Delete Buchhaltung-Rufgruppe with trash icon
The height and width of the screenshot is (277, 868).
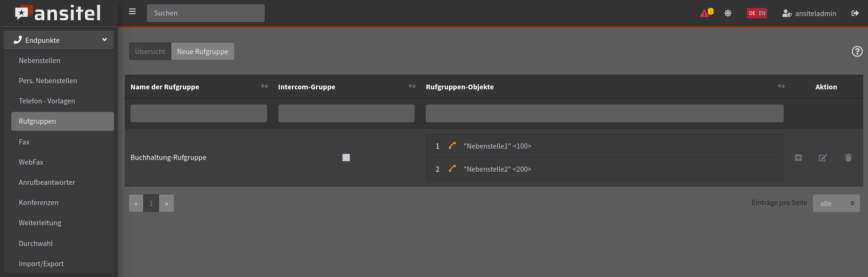(x=848, y=158)
